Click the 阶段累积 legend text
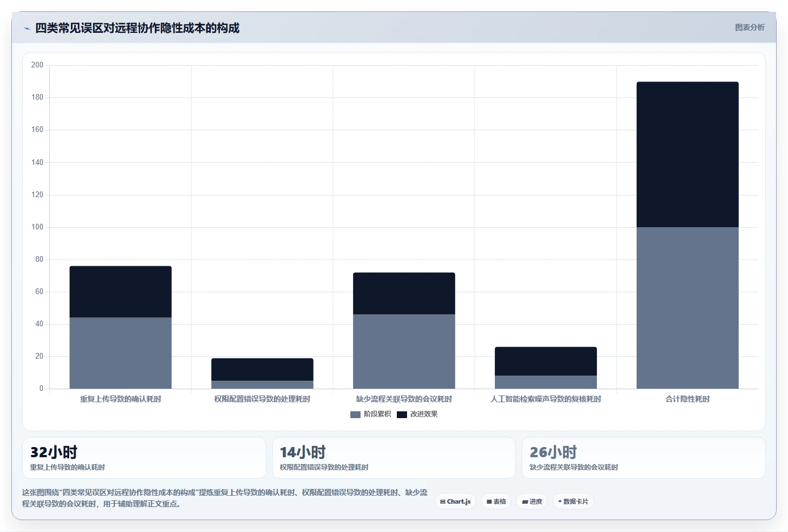Image resolution: width=788 pixels, height=532 pixels. click(378, 414)
